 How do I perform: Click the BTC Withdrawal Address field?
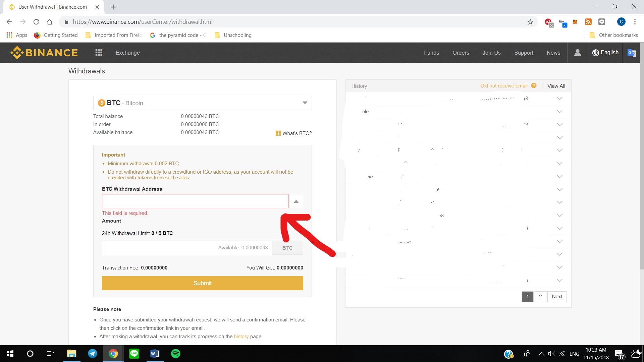coord(195,201)
